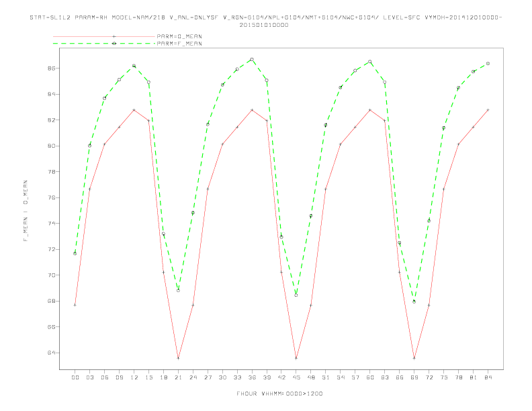Click x-axis tick label 81
The height and width of the screenshot is (411, 532).
point(474,377)
